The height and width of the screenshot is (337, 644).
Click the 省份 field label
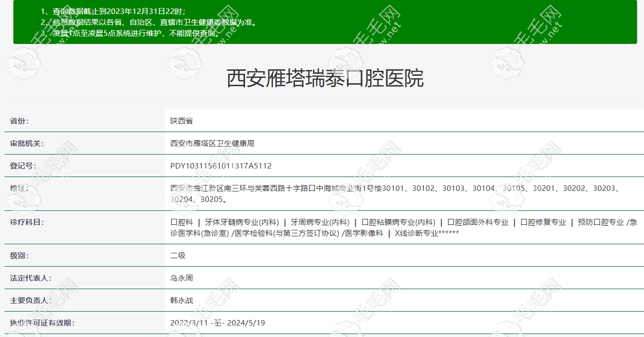tap(19, 121)
